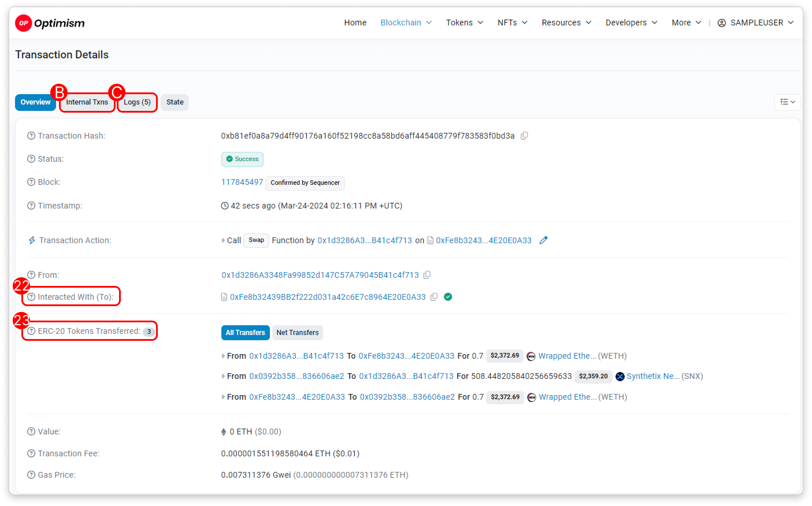
Task: Click the WETH token icon in third transfer
Action: (531, 397)
